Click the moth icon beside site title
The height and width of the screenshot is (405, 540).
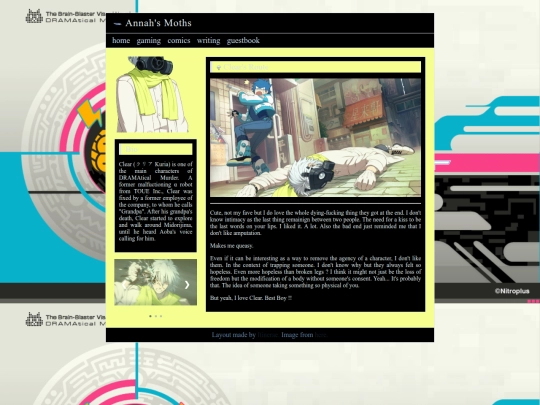click(x=117, y=24)
